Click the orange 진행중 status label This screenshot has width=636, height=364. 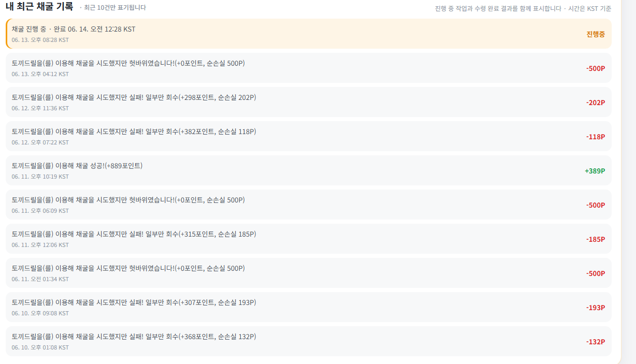pyautogui.click(x=596, y=34)
